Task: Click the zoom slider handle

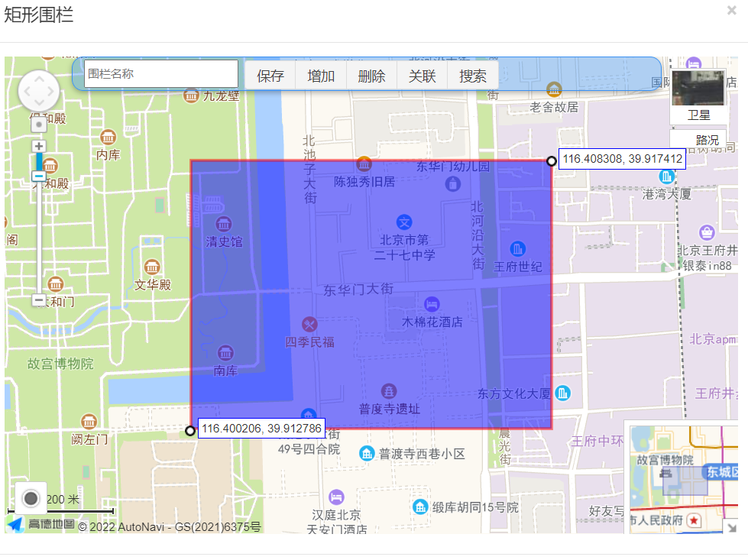Action: (x=39, y=176)
